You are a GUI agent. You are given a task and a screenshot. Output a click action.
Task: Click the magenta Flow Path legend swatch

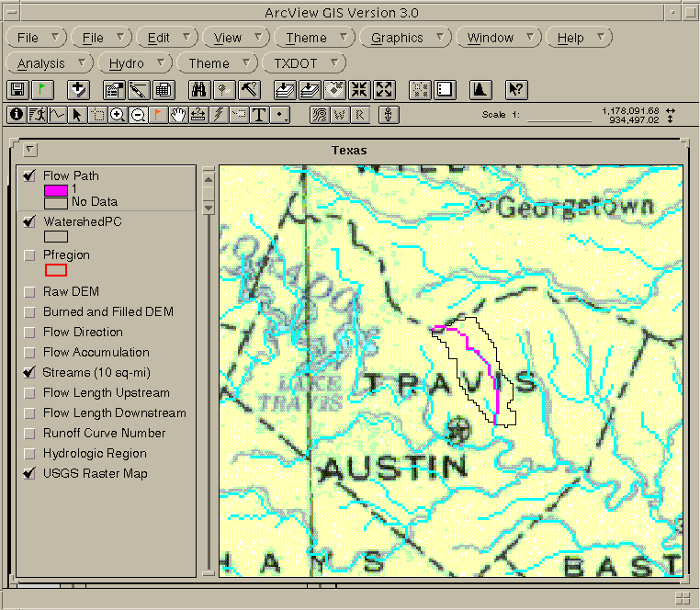point(56,190)
